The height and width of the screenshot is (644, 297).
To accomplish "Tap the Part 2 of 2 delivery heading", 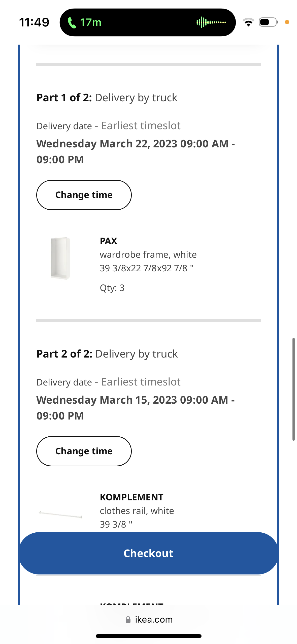I will pyautogui.click(x=107, y=354).
